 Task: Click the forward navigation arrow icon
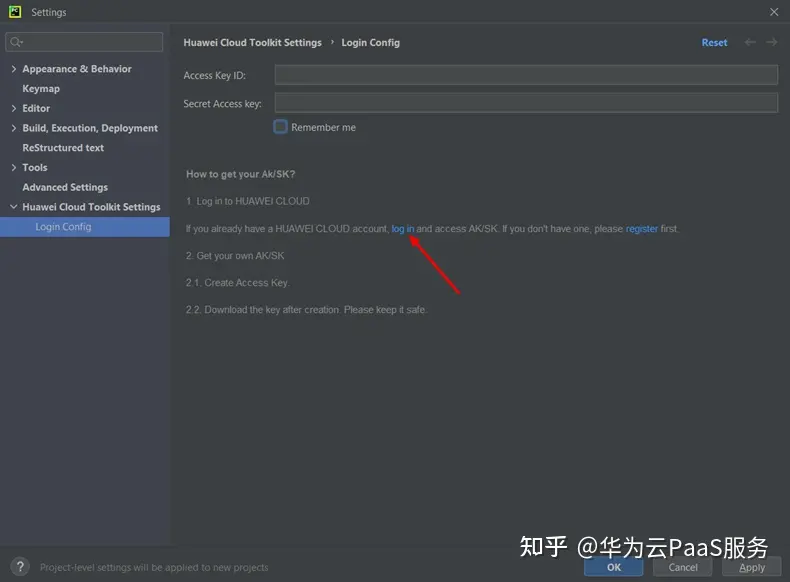tap(771, 42)
